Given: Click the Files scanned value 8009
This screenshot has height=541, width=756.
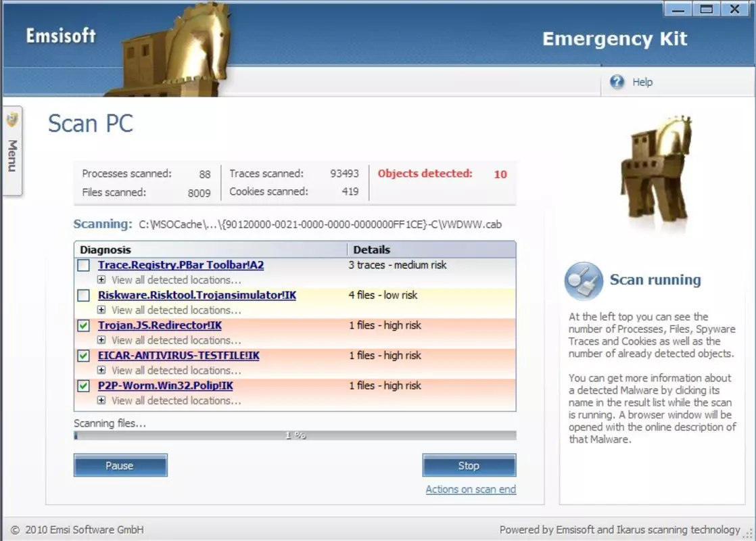Looking at the screenshot, I should 199,193.
